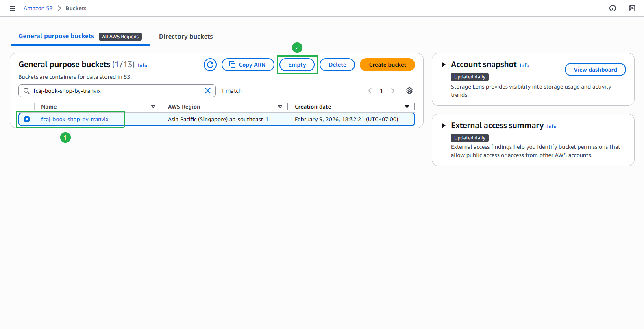
Task: Sort by Creation date column arrow
Action: [x=407, y=107]
